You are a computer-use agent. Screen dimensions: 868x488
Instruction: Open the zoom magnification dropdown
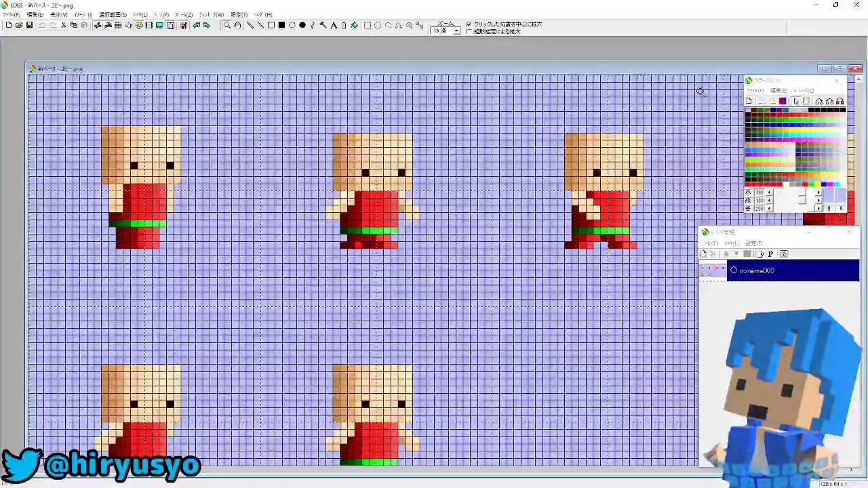click(456, 31)
